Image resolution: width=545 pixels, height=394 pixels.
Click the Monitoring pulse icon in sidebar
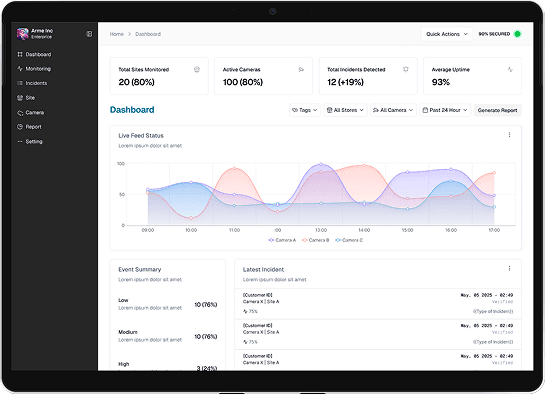(x=20, y=69)
